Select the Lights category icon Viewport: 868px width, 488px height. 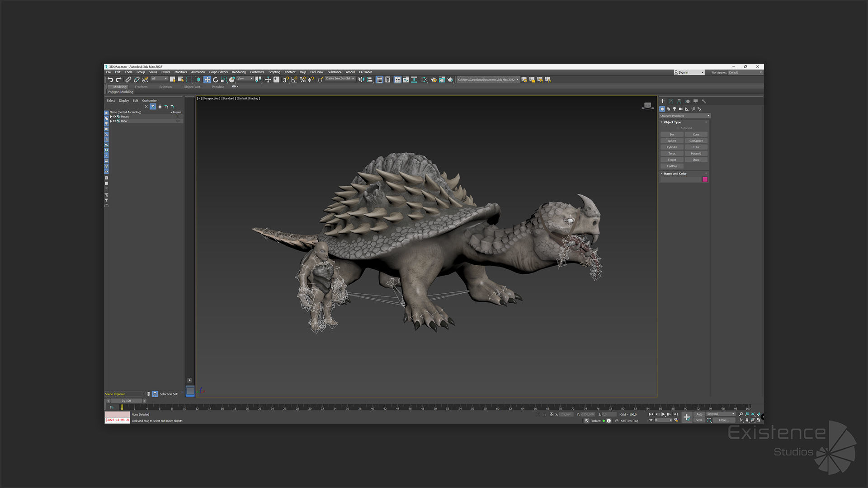(675, 109)
